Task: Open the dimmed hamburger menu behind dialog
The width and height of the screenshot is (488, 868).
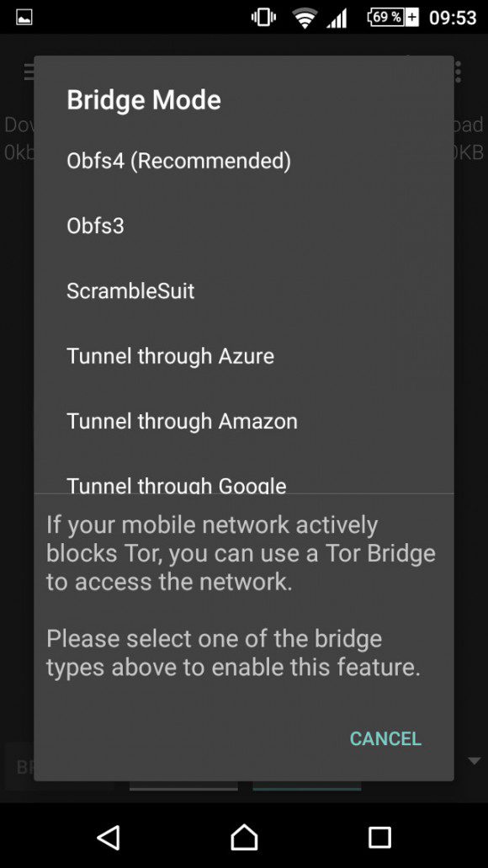Action: [x=29, y=72]
